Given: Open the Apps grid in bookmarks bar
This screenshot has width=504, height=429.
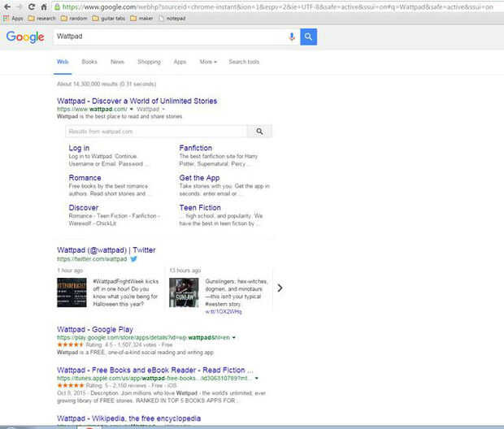Looking at the screenshot, I should coord(13,19).
